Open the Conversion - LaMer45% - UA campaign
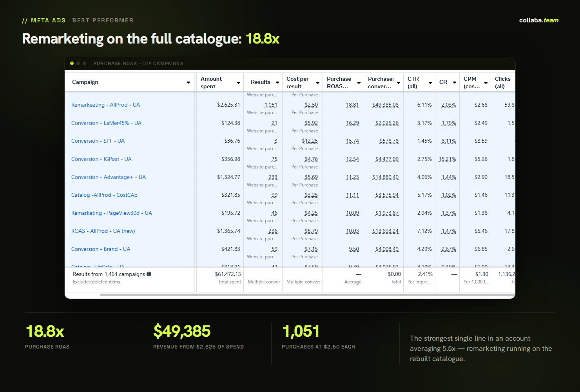The height and width of the screenshot is (392, 580). tap(106, 123)
